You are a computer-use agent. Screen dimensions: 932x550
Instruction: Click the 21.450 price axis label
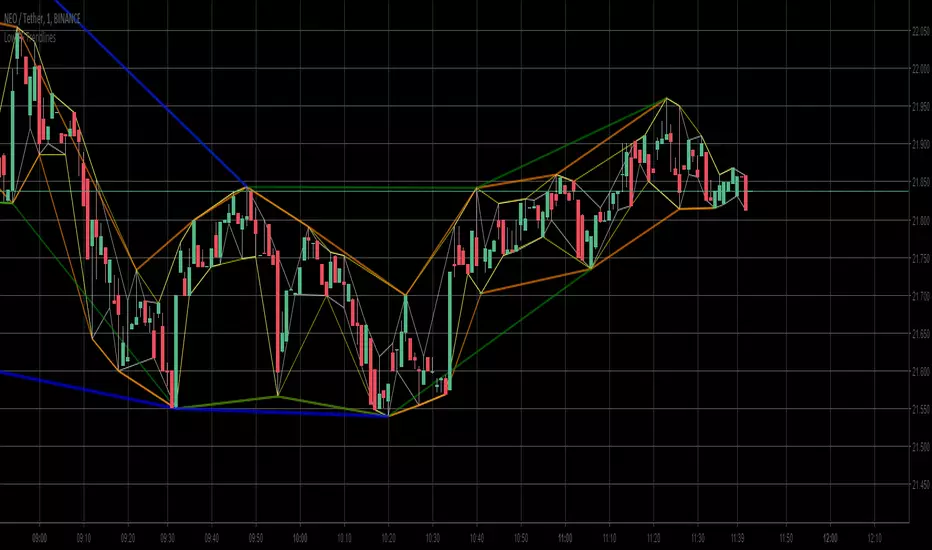[921, 485]
